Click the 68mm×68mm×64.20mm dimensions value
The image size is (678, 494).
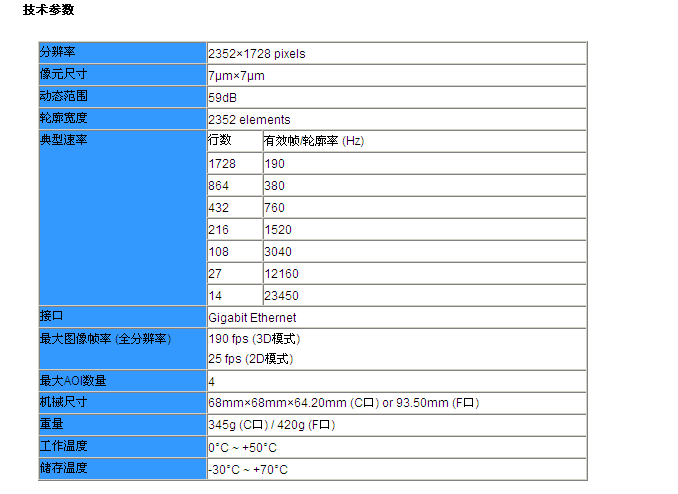pos(277,403)
